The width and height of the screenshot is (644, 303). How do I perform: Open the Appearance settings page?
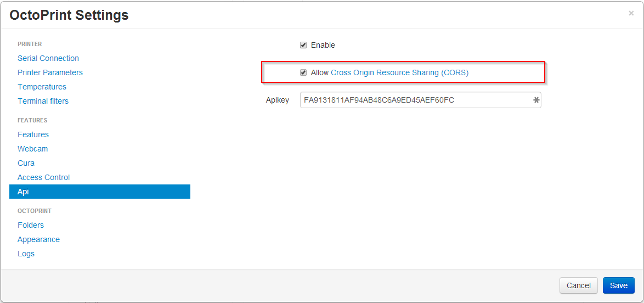[x=38, y=239]
